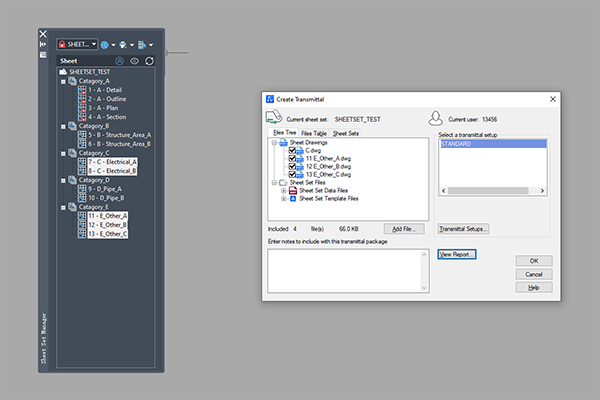Click the Sheet Set Files folder icon

click(x=283, y=183)
